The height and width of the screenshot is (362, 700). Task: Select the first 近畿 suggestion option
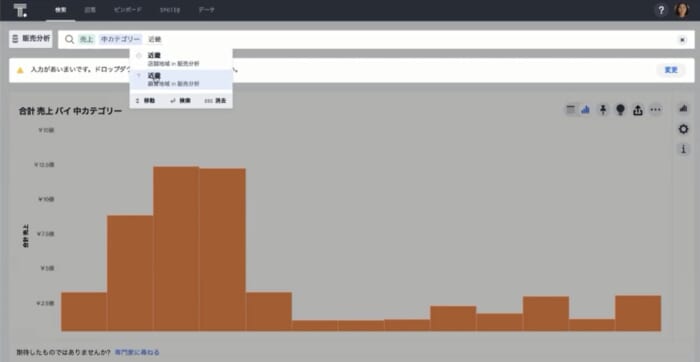tap(181, 59)
